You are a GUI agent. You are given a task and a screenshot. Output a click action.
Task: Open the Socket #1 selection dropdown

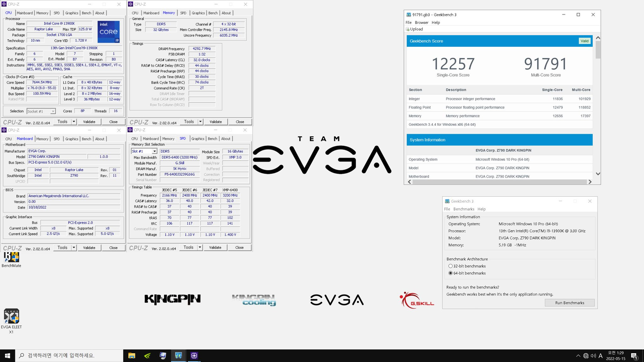click(41, 111)
